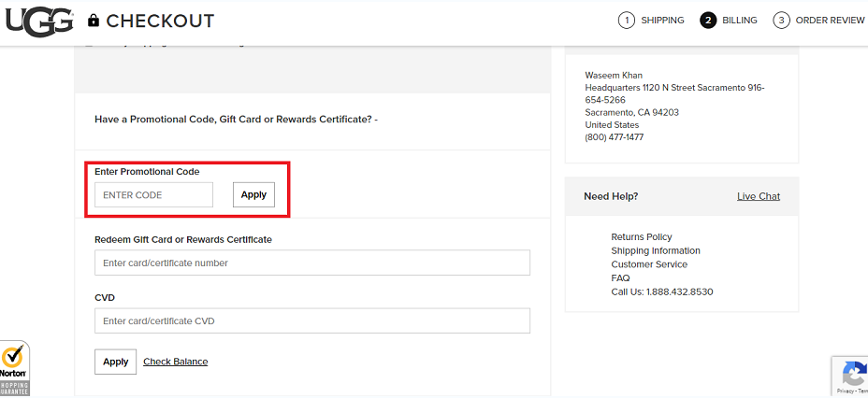Click the phone number (800) 477-1477
868x398 pixels.
[615, 137]
